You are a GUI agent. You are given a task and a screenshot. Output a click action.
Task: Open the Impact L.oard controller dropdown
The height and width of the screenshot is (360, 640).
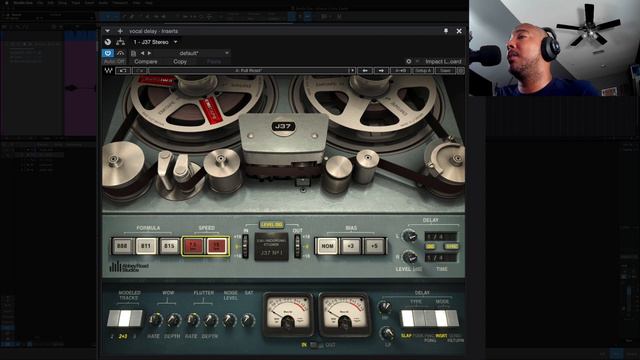444,62
